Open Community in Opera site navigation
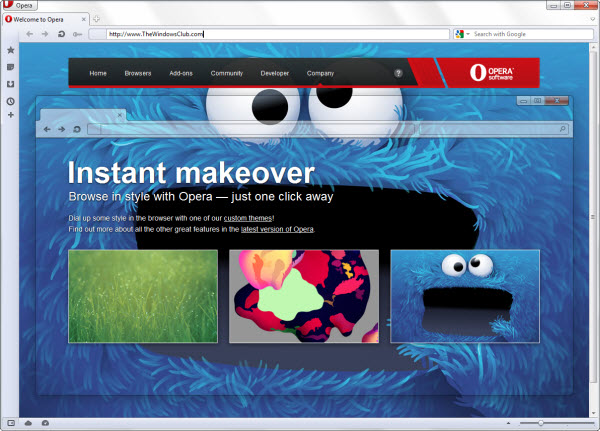 [x=227, y=73]
